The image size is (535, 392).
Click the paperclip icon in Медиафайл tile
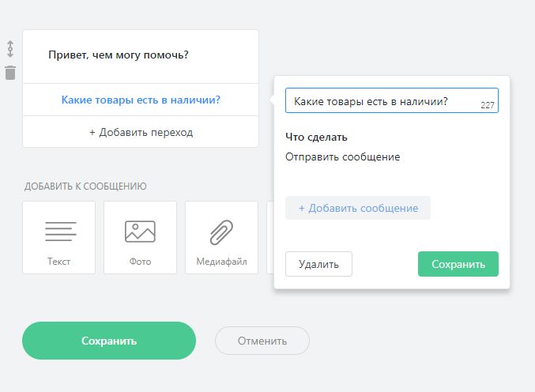pos(221,231)
